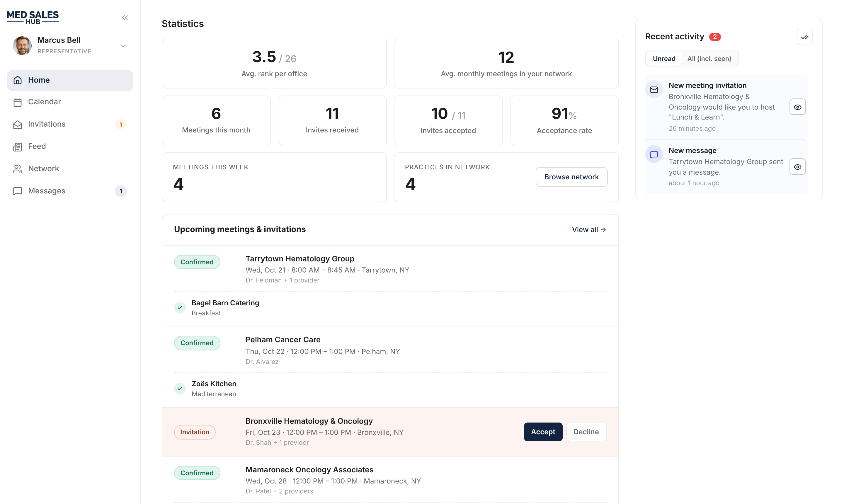The image size is (844, 504).
Task: Mark all recent activity as read
Action: point(804,37)
